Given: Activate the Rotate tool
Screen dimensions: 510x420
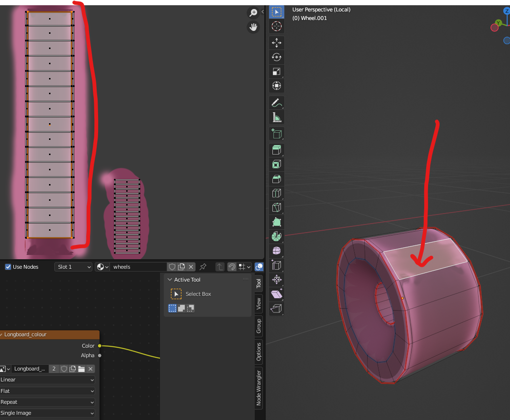Looking at the screenshot, I should click(x=276, y=57).
